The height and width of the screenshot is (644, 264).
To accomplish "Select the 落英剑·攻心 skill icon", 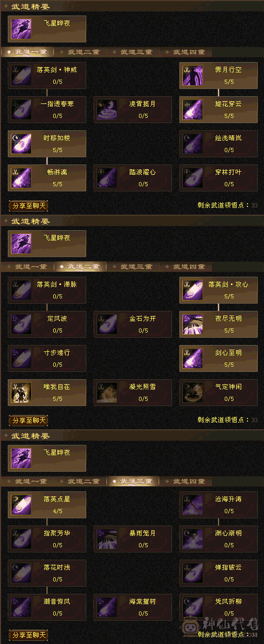I will [193, 290].
